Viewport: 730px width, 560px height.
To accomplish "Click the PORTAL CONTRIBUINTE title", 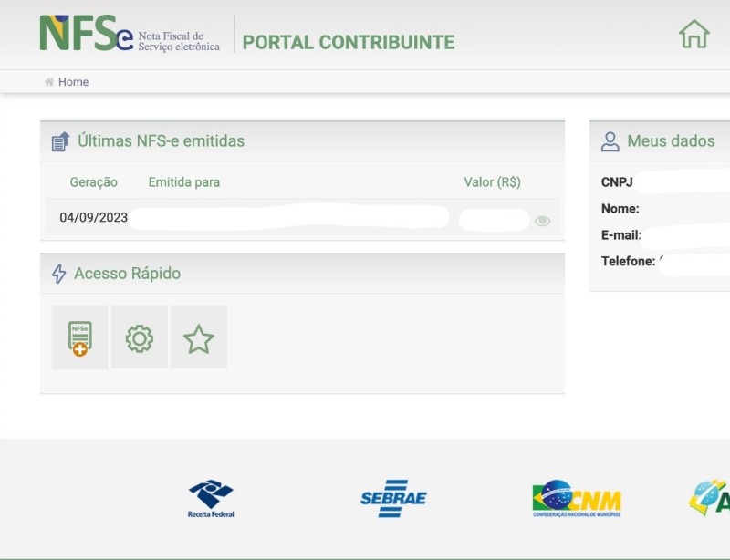I will (x=348, y=42).
